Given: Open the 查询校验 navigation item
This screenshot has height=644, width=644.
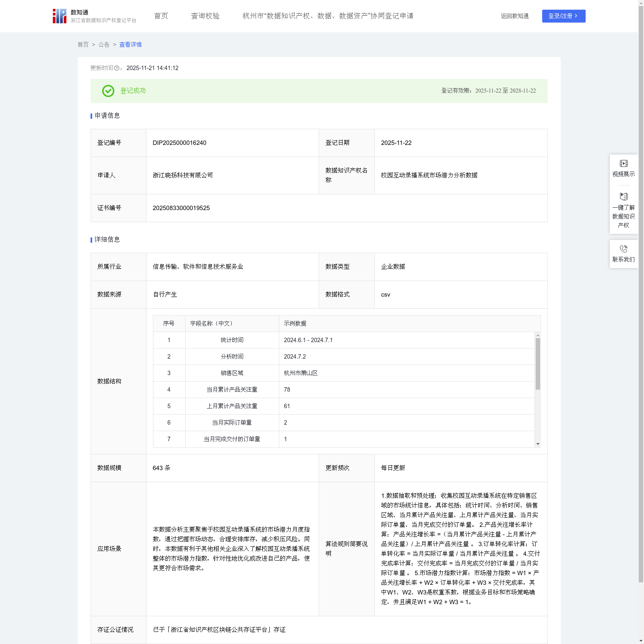Looking at the screenshot, I should coord(205,16).
